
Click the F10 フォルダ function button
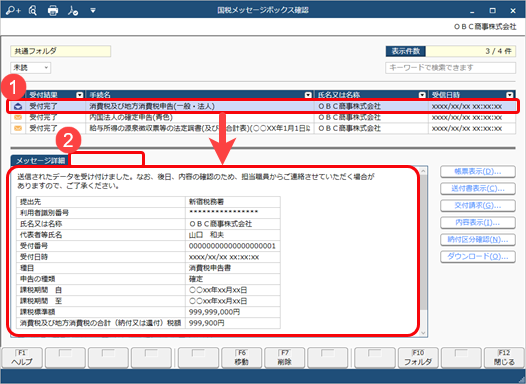click(x=418, y=358)
